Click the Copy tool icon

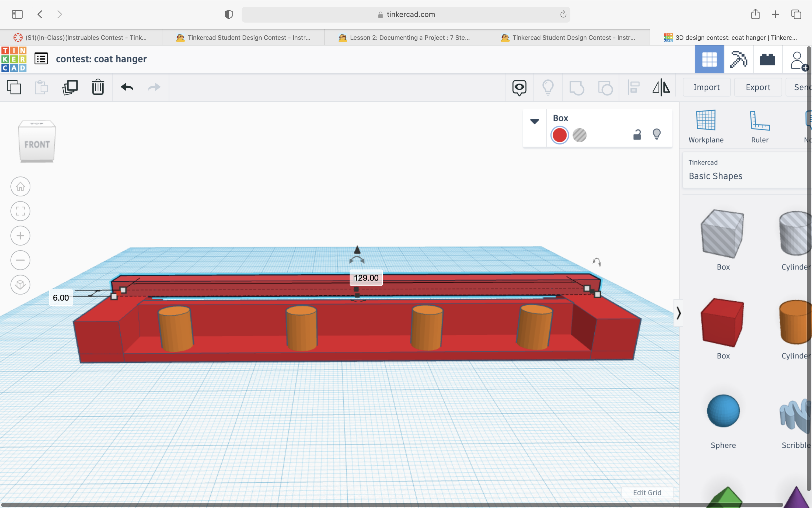coord(14,87)
